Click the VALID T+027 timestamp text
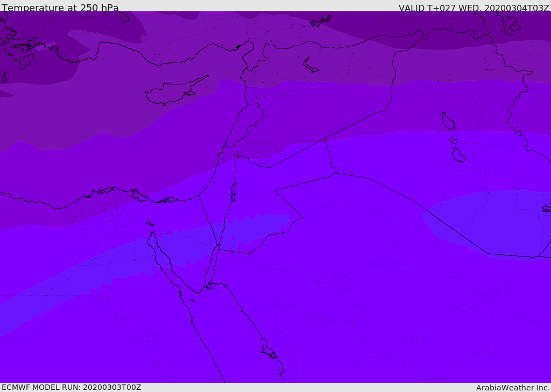This screenshot has width=551, height=392. point(474,8)
